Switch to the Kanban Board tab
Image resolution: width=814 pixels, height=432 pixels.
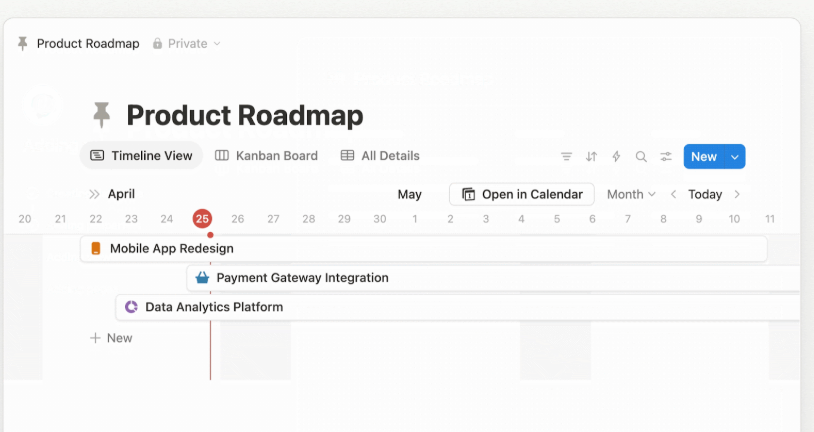click(266, 156)
